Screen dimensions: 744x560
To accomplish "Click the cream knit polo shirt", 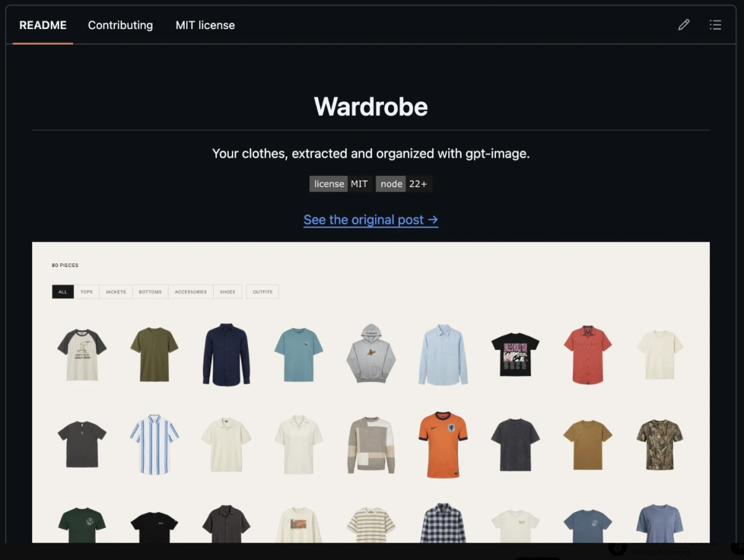I will tap(226, 445).
